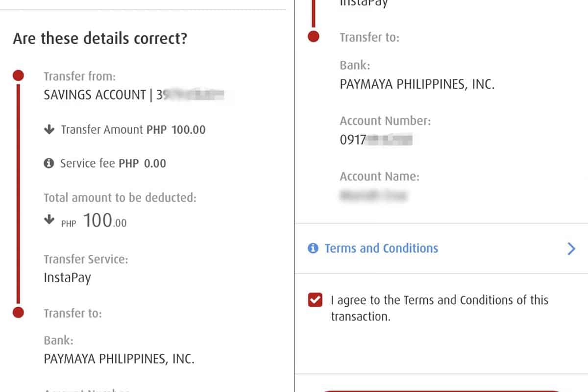The height and width of the screenshot is (392, 588).
Task: Click the down arrow beside total PHP 100.00
Action: coord(49,220)
